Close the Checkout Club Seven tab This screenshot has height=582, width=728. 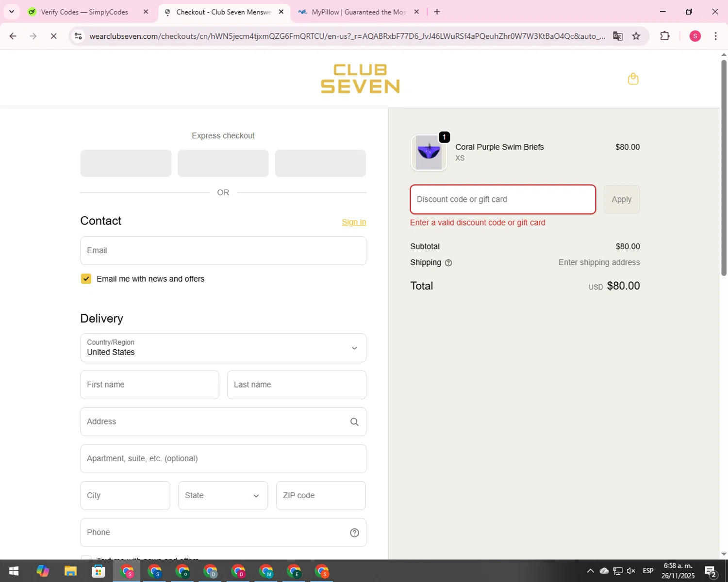coord(281,12)
